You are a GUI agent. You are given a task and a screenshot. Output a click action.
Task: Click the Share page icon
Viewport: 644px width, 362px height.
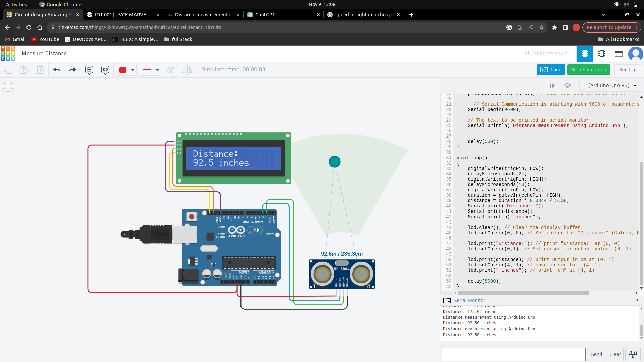tap(531, 27)
